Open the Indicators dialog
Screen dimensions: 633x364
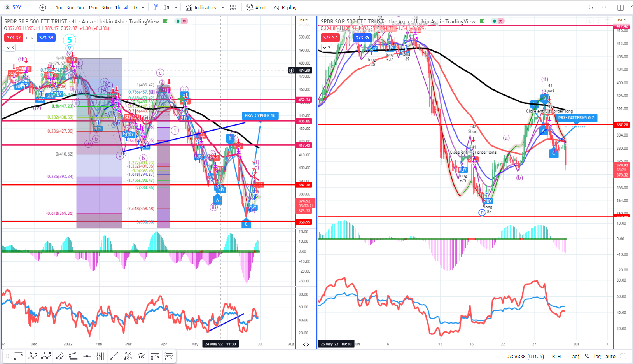(201, 7)
